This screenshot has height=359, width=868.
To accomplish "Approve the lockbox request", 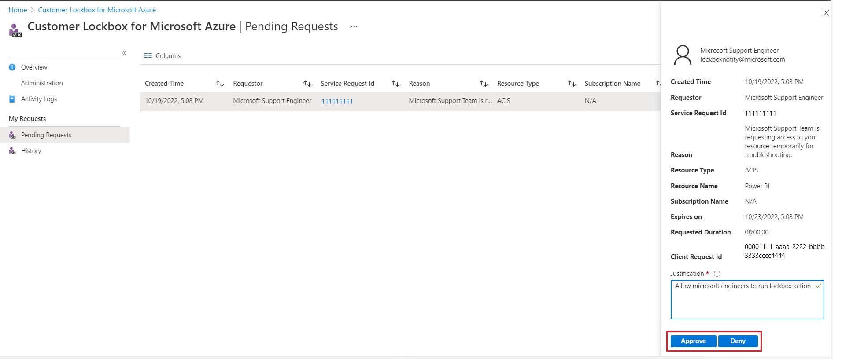I will [x=693, y=341].
